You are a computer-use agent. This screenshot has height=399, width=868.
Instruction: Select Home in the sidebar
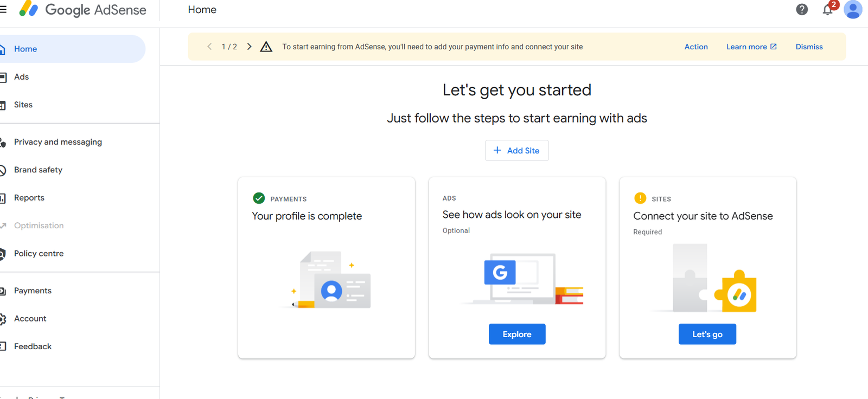pos(25,49)
